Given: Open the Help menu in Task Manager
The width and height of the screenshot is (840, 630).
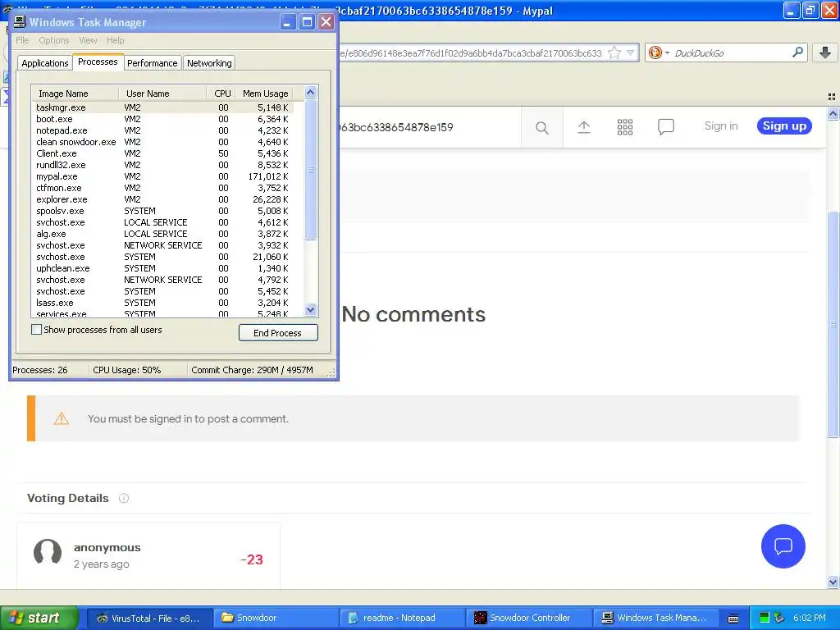Looking at the screenshot, I should [x=115, y=40].
